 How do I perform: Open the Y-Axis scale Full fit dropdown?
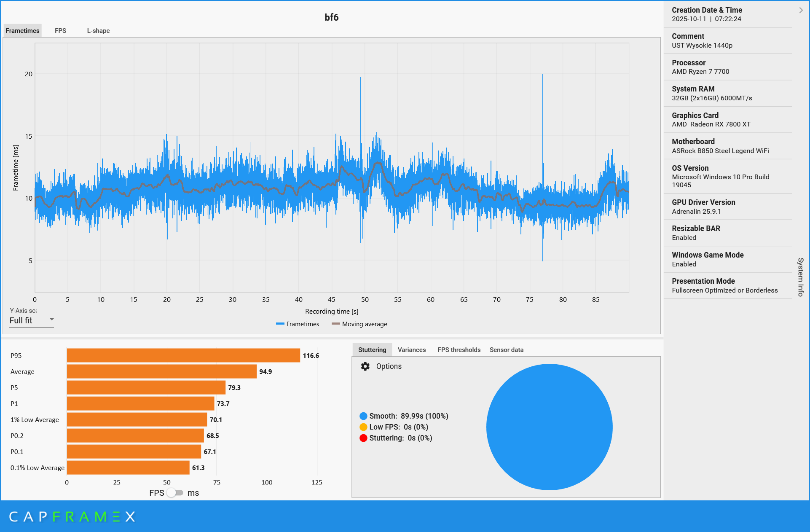coord(32,320)
